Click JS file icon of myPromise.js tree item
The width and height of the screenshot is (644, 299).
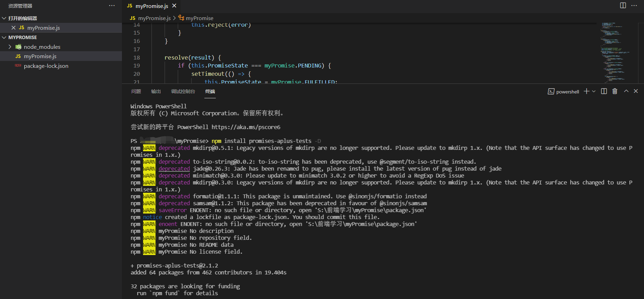click(18, 56)
